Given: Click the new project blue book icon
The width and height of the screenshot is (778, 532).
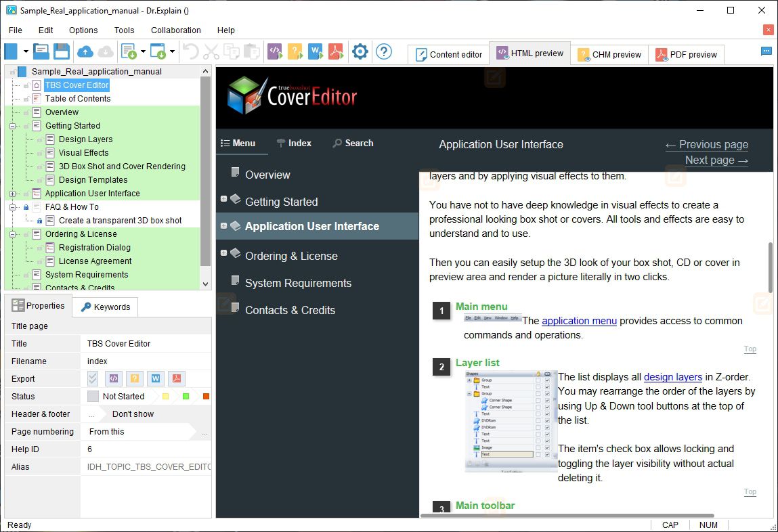Looking at the screenshot, I should [x=11, y=51].
